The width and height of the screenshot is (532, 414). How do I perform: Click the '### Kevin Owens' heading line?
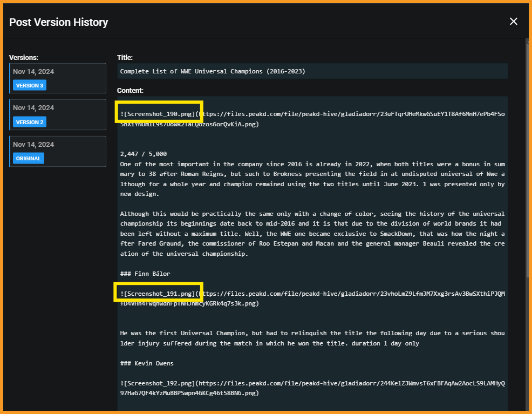147,363
